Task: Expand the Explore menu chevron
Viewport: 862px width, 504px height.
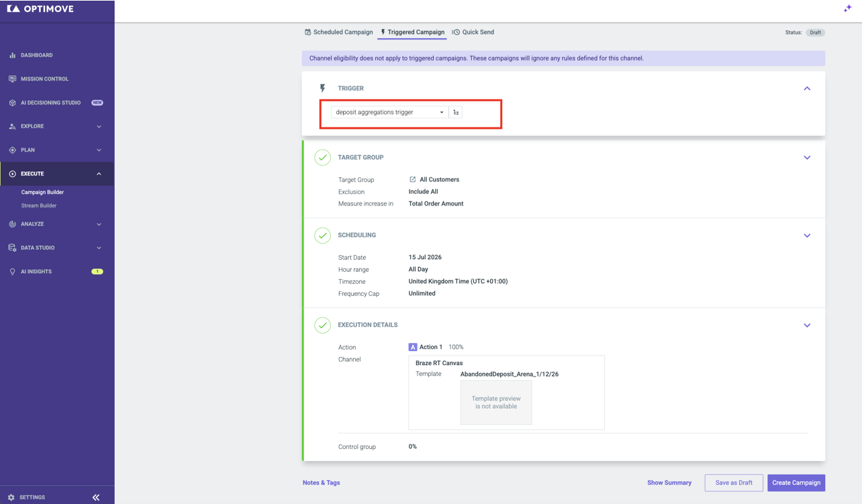Action: click(x=99, y=126)
